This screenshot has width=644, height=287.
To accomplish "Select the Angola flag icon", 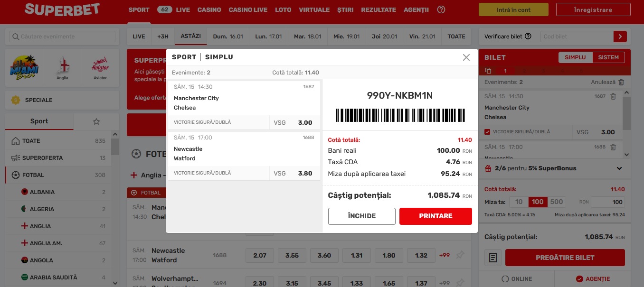I will (x=24, y=260).
